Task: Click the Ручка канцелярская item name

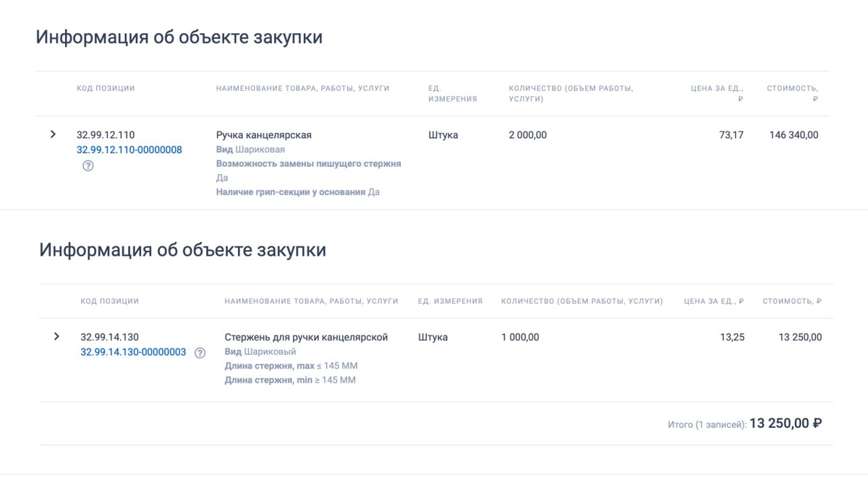Action: pyautogui.click(x=264, y=135)
